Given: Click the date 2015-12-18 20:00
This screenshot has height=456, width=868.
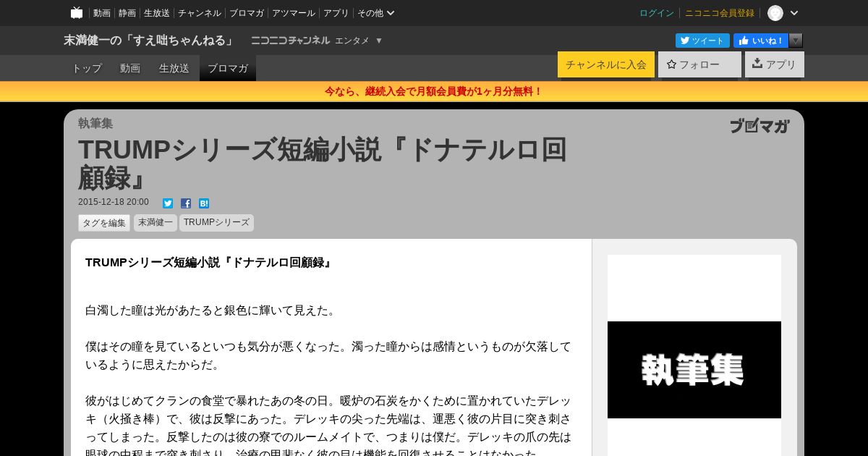Looking at the screenshot, I should coord(114,203).
